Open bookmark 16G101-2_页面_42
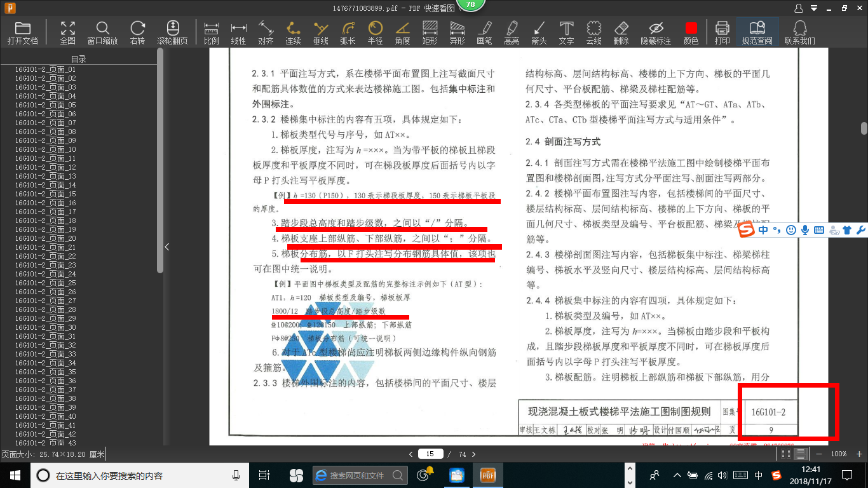The image size is (868, 488). [45, 434]
